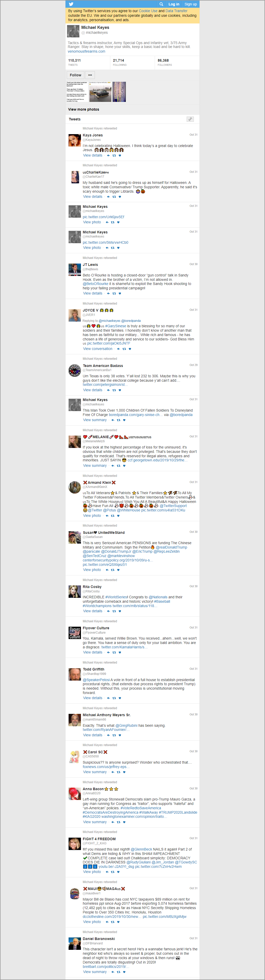Open the purple poster photo thumbnail

[119, 92]
